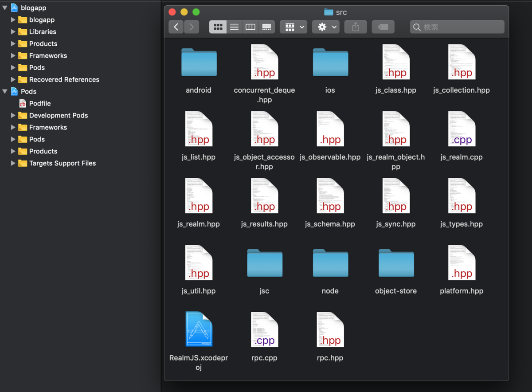Click the Share toolbar button

(x=356, y=27)
